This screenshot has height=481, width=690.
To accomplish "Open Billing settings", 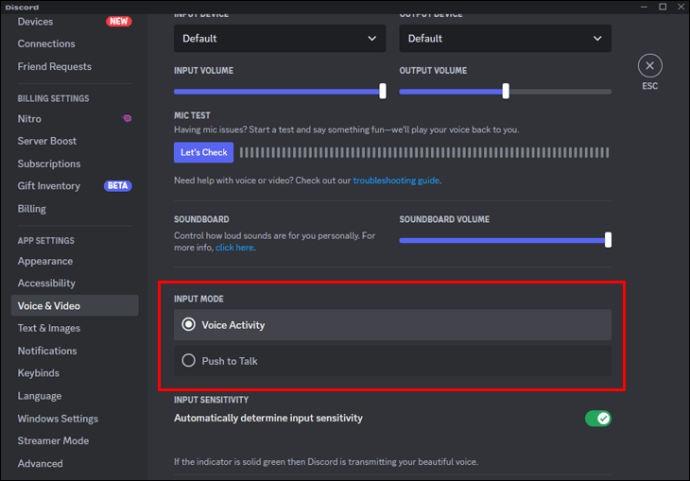I will [x=32, y=209].
